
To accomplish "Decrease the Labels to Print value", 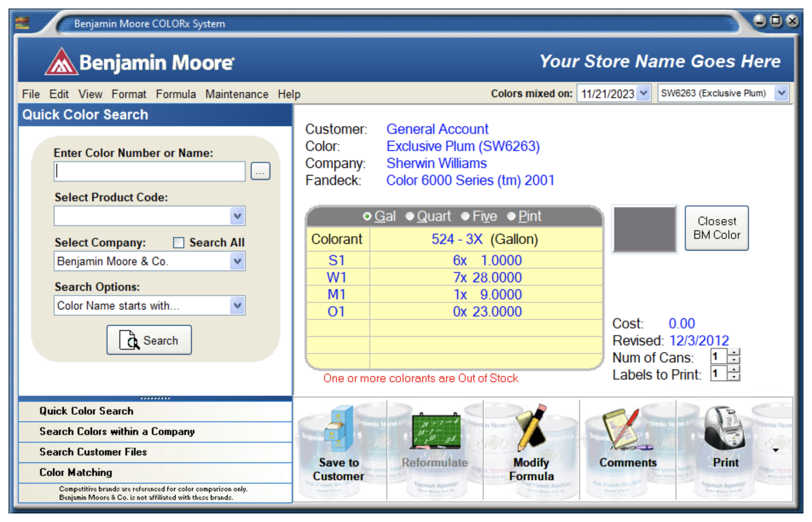I will tap(734, 377).
